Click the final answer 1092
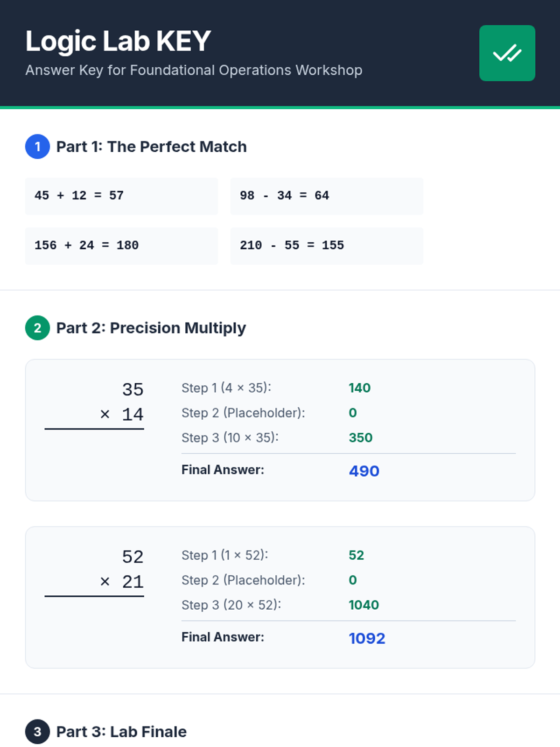Screen dimensions: 560x747 (367, 638)
